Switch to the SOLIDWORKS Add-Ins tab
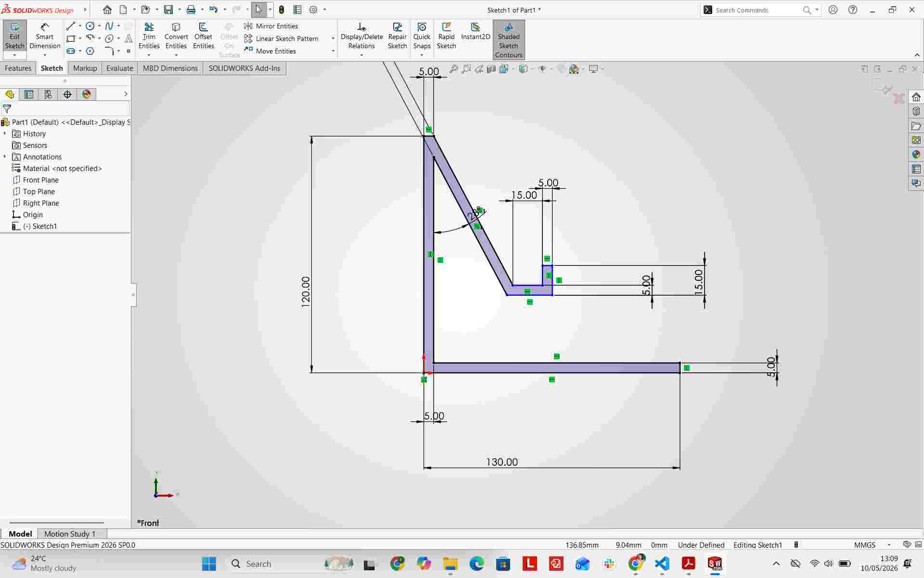The width and height of the screenshot is (924, 578). [x=244, y=68]
